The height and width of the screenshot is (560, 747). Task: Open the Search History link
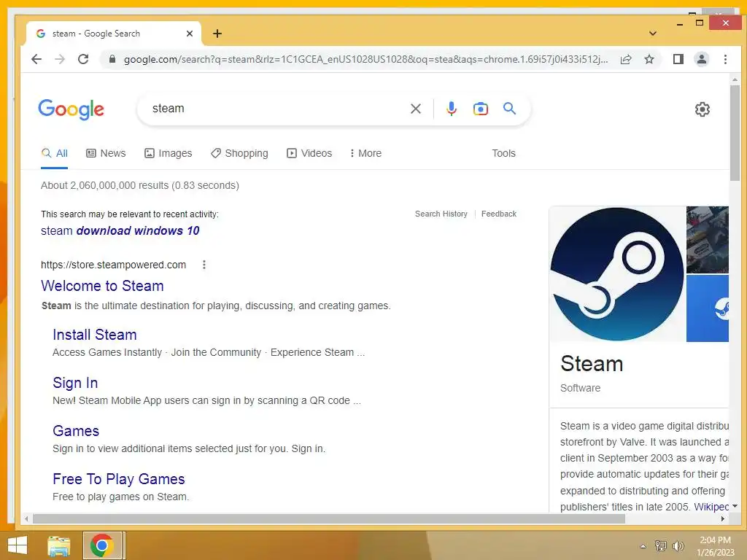click(x=441, y=214)
